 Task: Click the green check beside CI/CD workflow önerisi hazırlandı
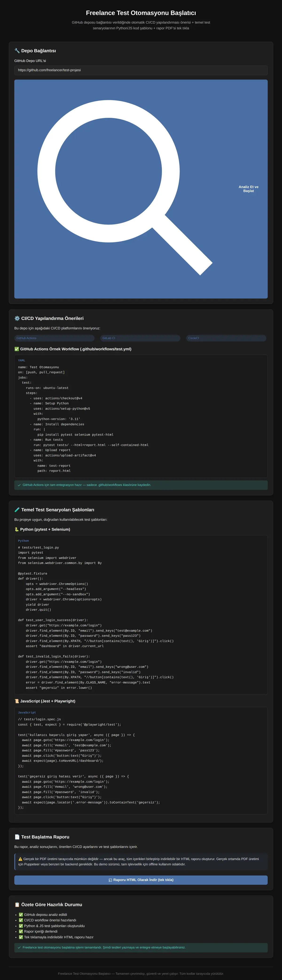pos(21,920)
